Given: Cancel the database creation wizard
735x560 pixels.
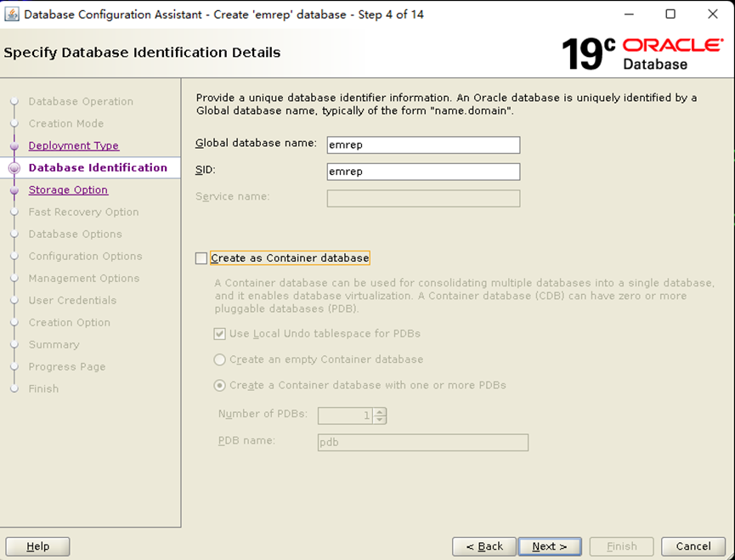Looking at the screenshot, I should pyautogui.click(x=693, y=546).
